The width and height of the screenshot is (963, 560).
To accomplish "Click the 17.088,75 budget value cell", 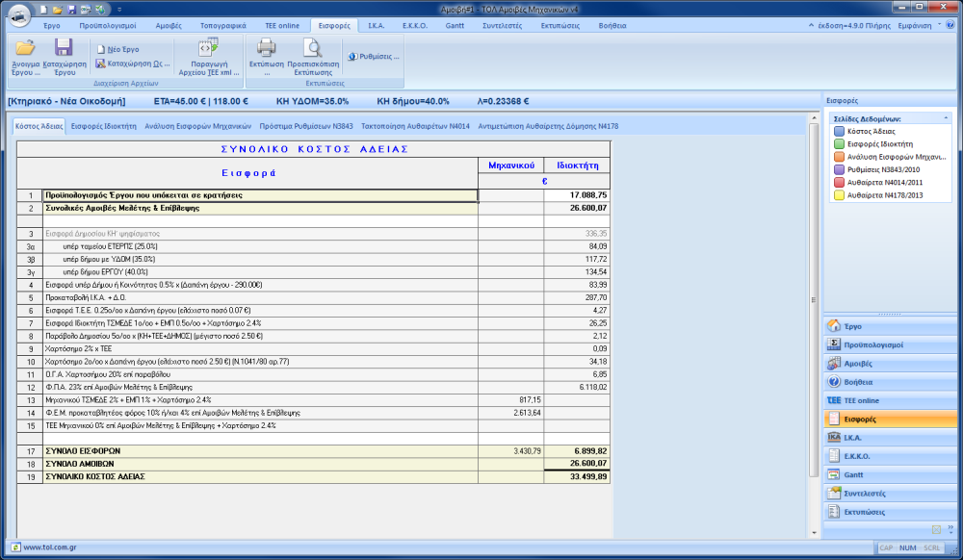I will click(577, 195).
